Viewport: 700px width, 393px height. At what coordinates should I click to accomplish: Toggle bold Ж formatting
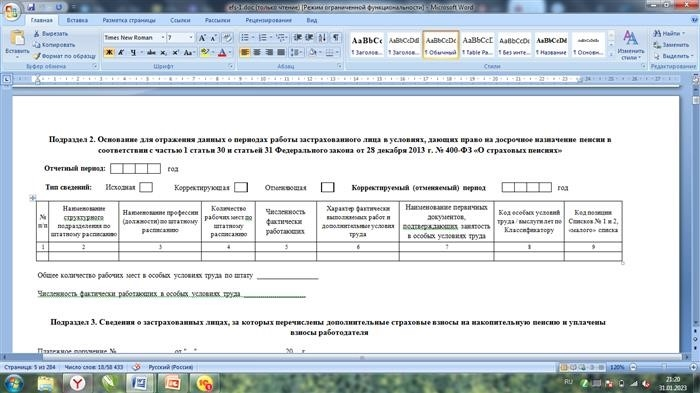coord(109,53)
